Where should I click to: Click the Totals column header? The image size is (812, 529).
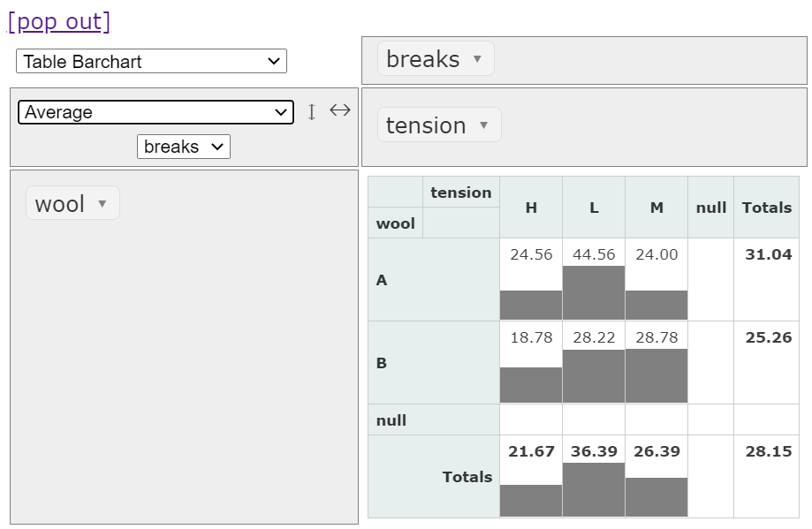coord(766,208)
